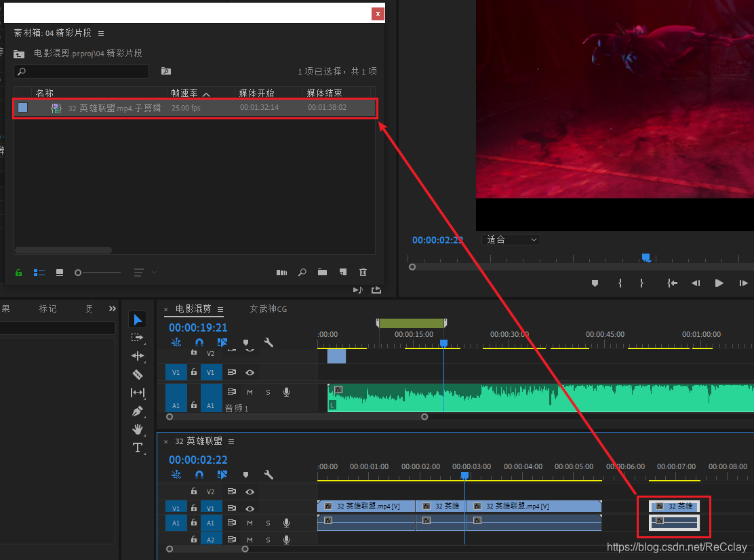This screenshot has width=754, height=560.
Task: Enable voice-over record on 音频 1 track
Action: coord(286,392)
